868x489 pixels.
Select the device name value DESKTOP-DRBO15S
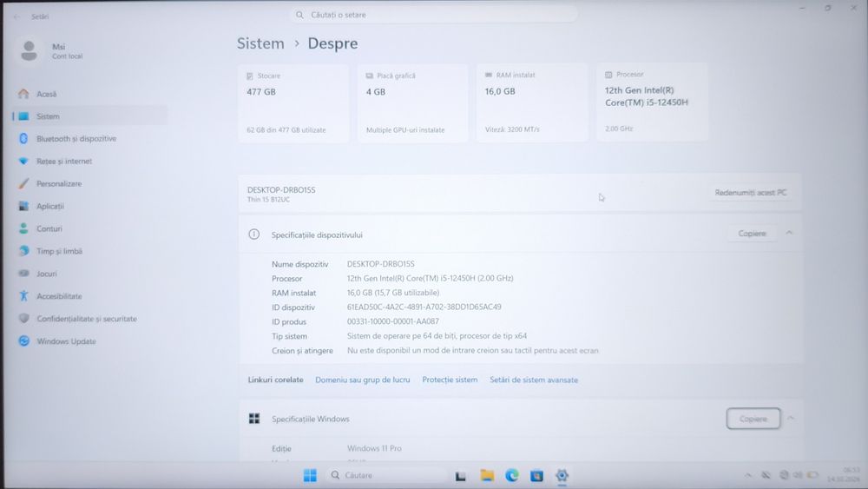tap(381, 264)
